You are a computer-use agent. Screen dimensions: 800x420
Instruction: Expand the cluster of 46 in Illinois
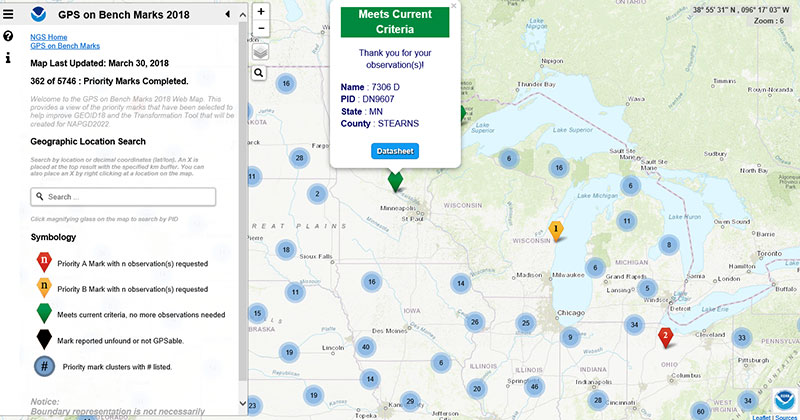[535, 387]
